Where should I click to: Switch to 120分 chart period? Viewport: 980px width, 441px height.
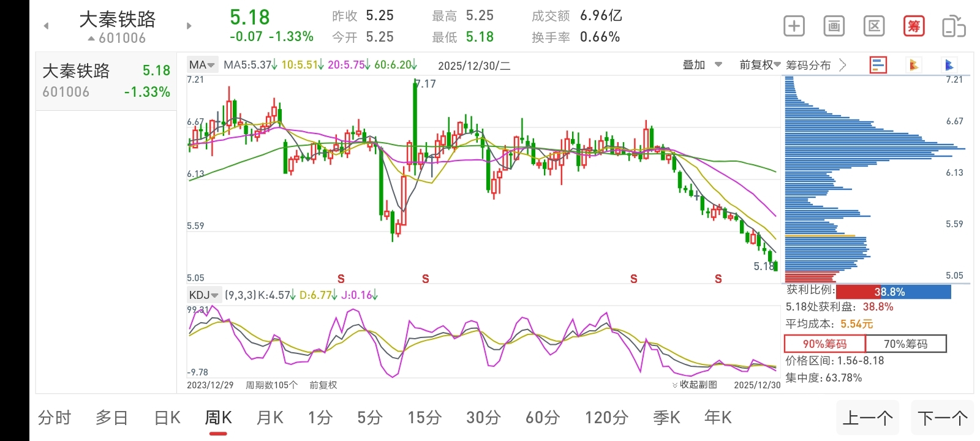click(606, 418)
